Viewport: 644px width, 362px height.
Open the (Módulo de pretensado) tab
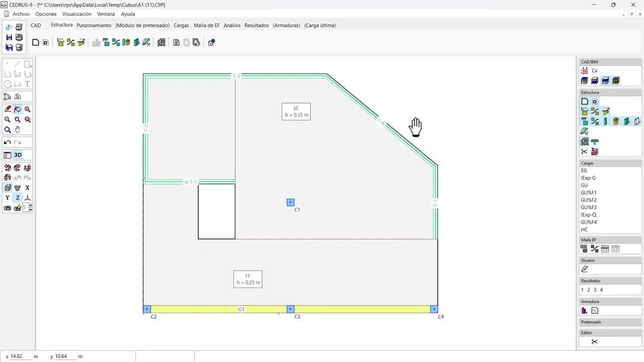(142, 25)
